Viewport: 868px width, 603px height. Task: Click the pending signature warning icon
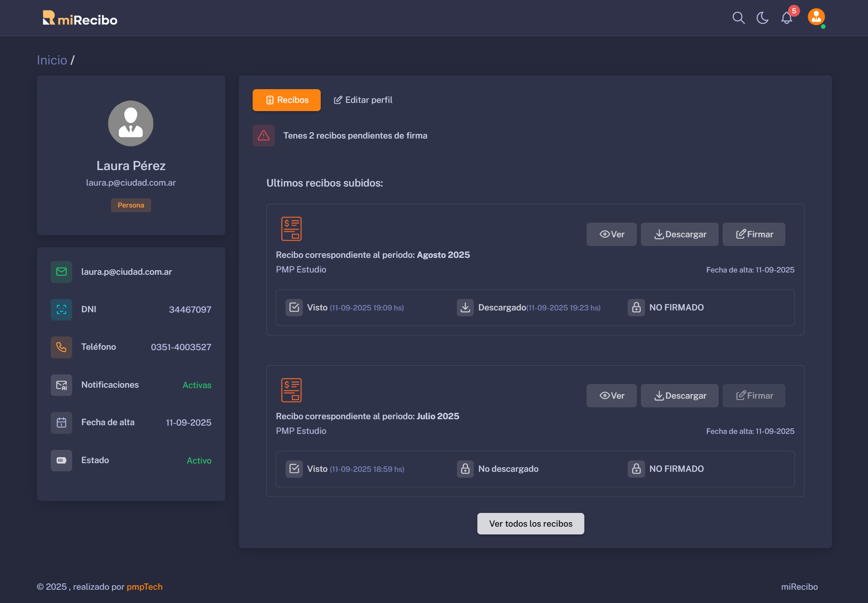coord(264,136)
